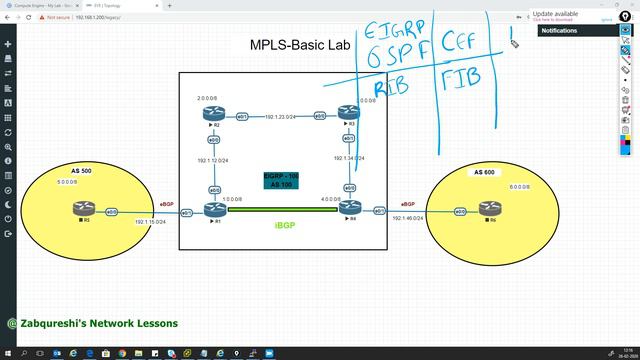Open Microsoft Store from the taskbar

pos(106,353)
